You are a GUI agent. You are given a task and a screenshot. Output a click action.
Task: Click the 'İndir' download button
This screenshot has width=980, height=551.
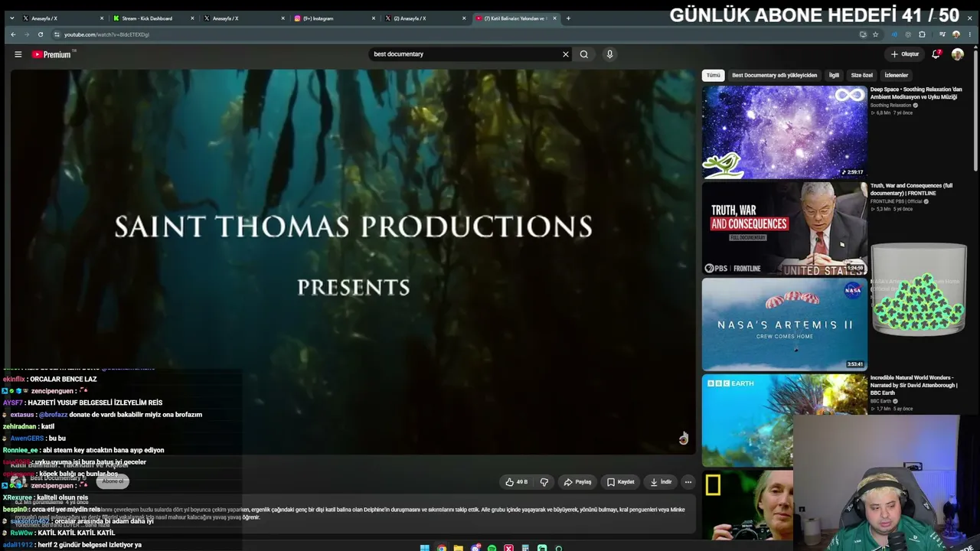(x=661, y=482)
